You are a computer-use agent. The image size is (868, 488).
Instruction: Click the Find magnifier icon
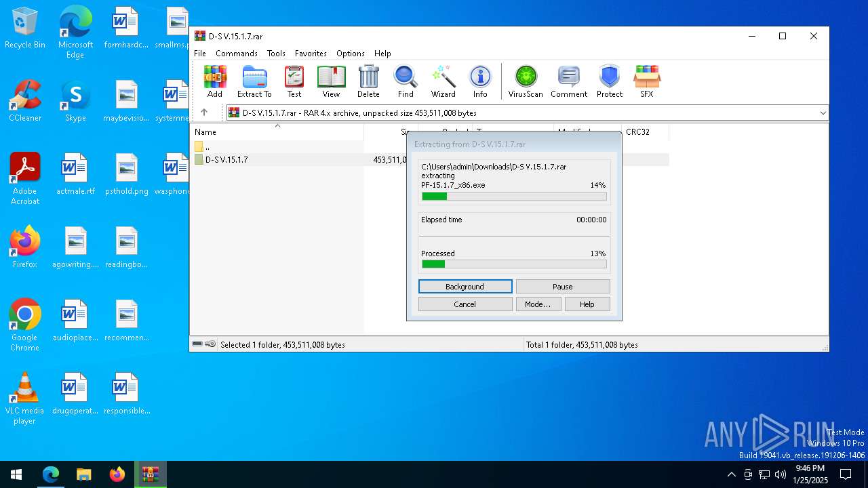[x=406, y=82]
